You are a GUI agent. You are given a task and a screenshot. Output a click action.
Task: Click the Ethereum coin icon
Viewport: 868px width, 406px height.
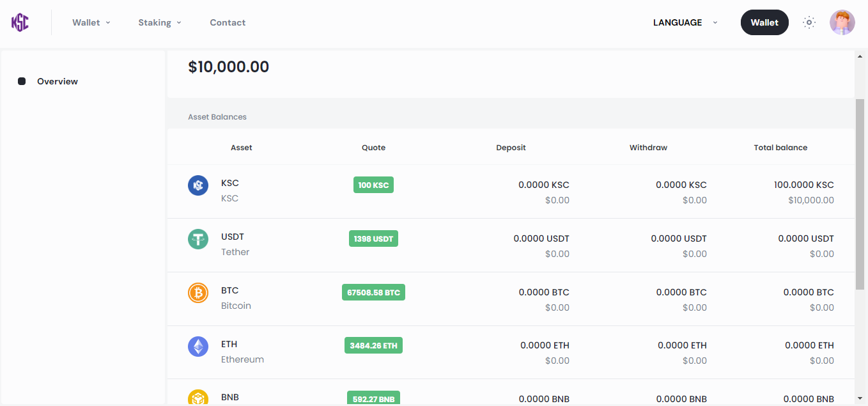pos(198,347)
